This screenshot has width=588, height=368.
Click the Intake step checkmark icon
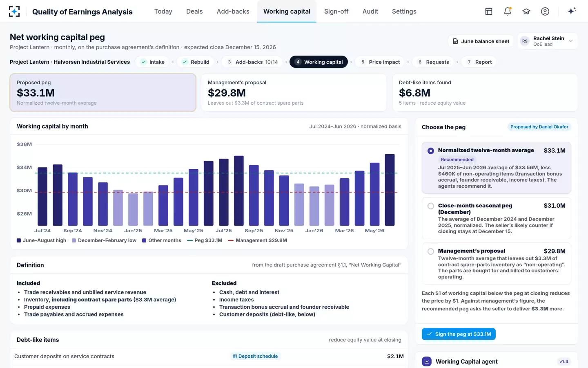click(143, 62)
